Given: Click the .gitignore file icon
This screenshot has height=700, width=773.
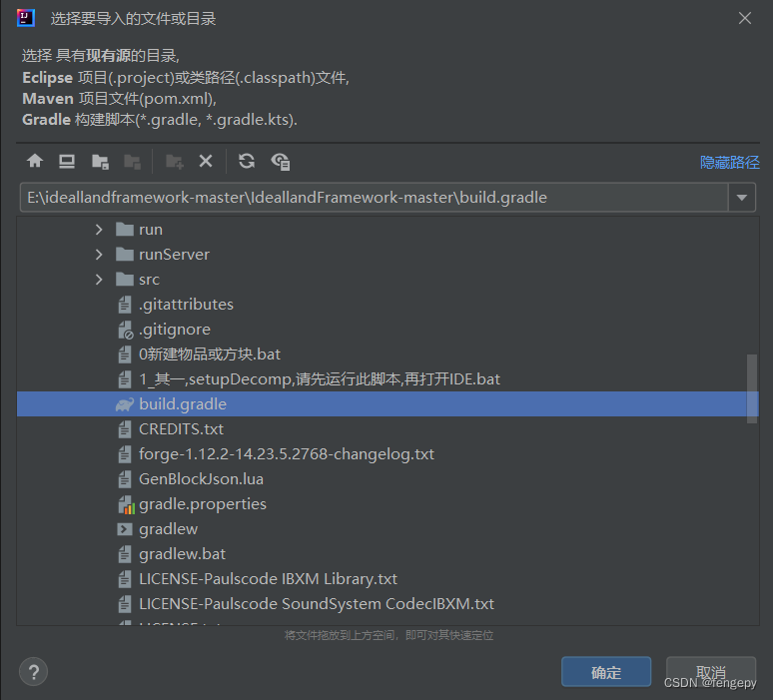Looking at the screenshot, I should point(125,330).
